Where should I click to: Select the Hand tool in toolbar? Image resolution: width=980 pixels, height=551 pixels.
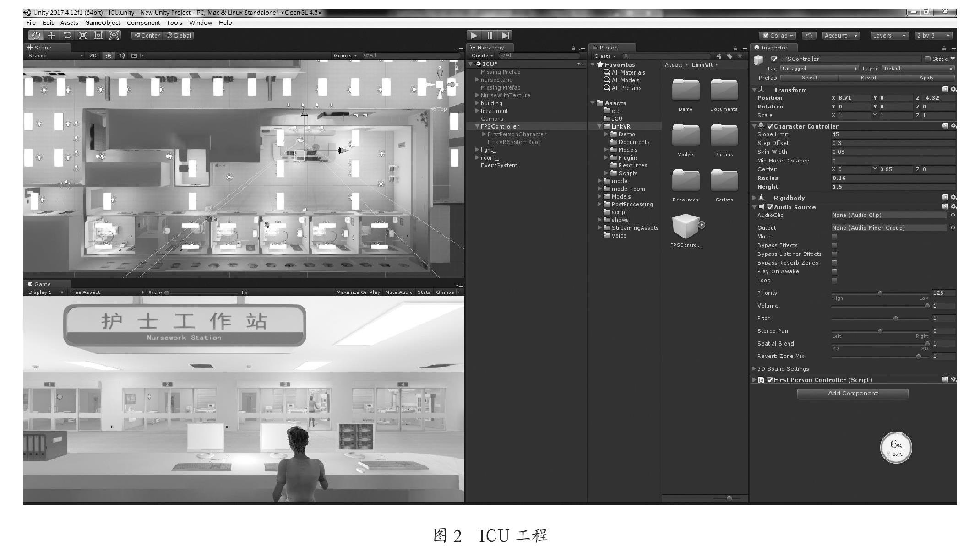pos(36,35)
